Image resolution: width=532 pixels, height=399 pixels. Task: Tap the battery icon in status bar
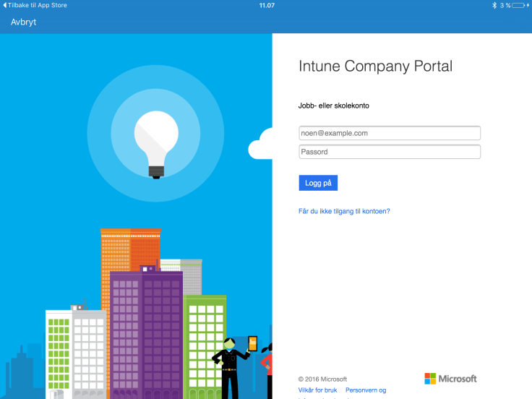(x=519, y=5)
